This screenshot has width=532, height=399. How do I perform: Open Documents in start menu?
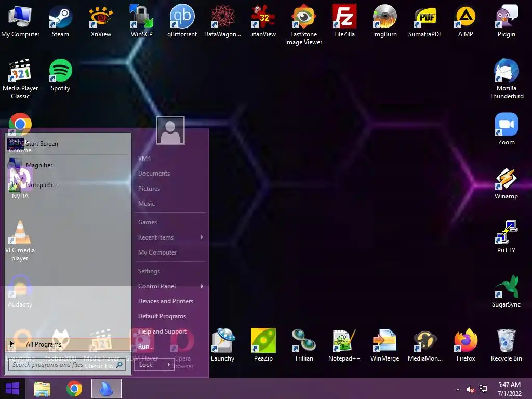154,174
